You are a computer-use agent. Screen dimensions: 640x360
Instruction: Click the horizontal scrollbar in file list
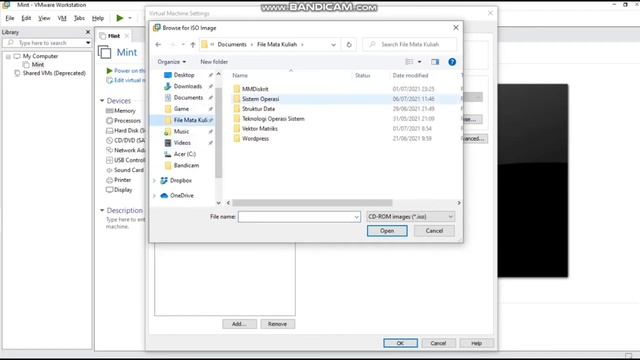coord(312,203)
